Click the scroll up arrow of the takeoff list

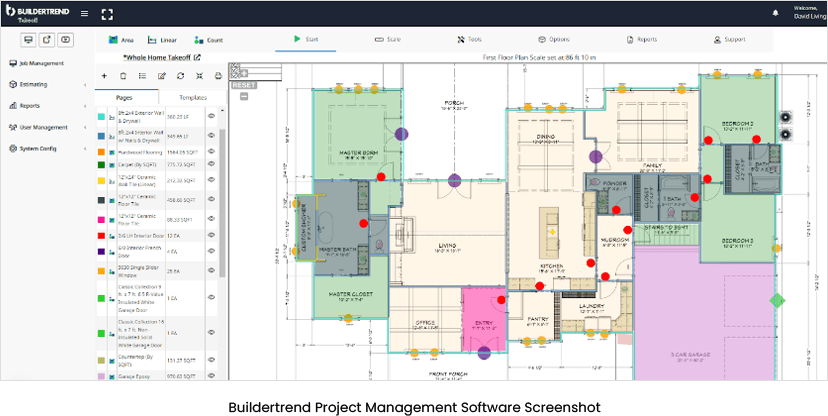[x=222, y=111]
